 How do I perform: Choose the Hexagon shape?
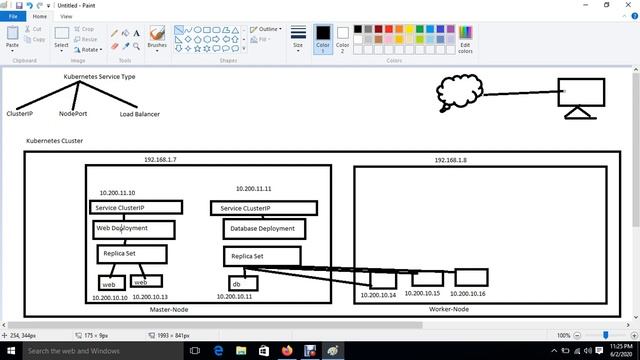pyautogui.click(x=207, y=39)
